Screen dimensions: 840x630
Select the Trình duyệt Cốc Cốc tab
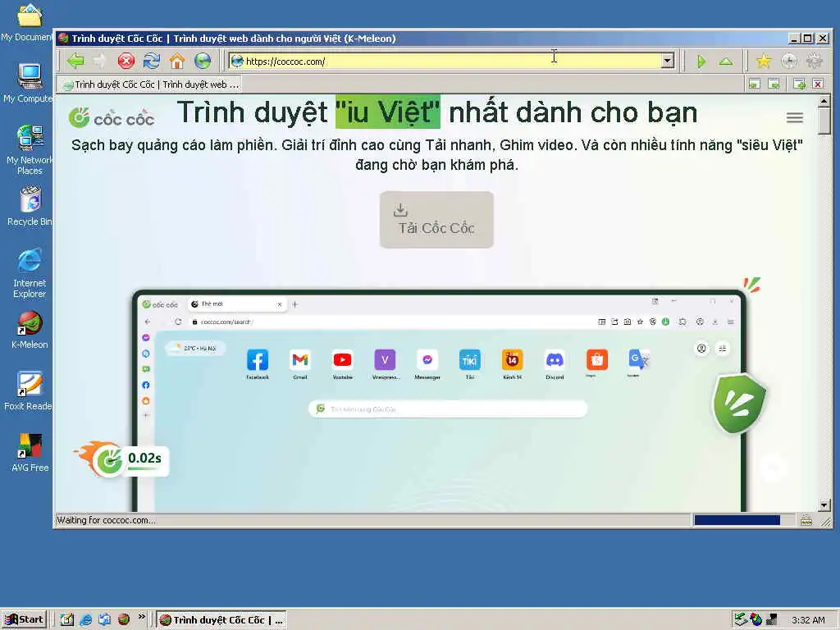click(151, 84)
